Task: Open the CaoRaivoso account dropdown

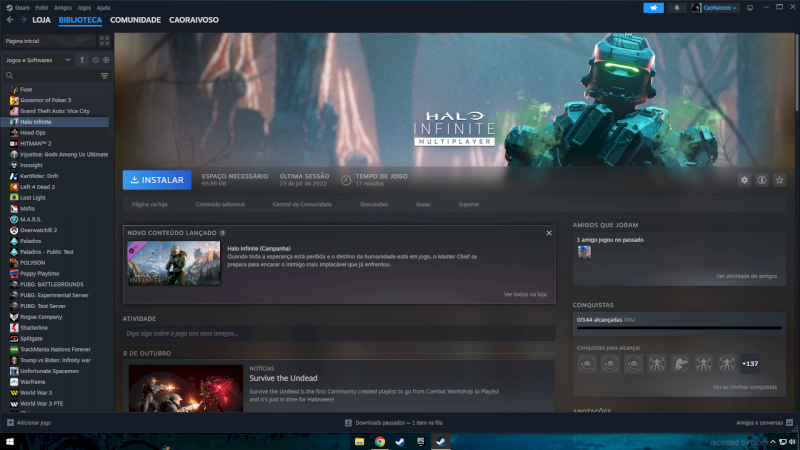Action: point(715,7)
